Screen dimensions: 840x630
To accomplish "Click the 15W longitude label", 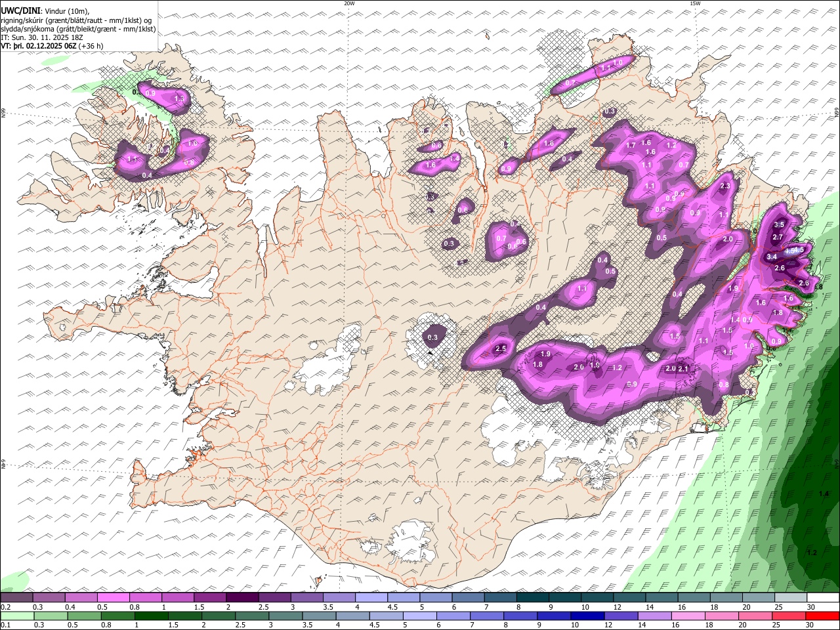I will coord(695,3).
